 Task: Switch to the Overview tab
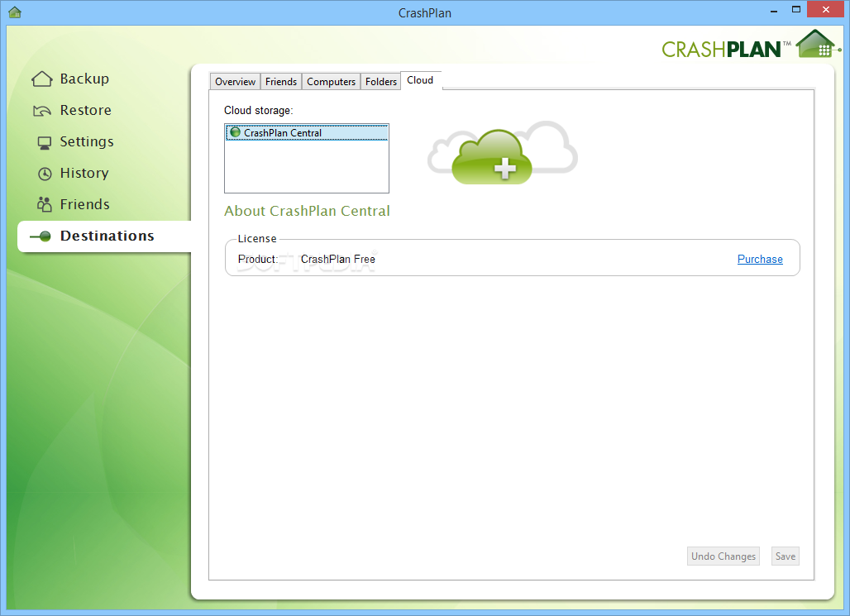[235, 81]
